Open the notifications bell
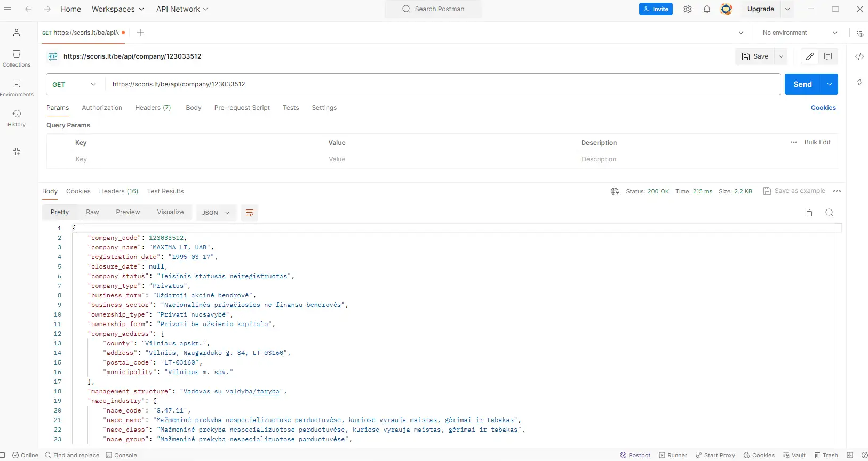This screenshot has width=868, height=461. pyautogui.click(x=707, y=9)
